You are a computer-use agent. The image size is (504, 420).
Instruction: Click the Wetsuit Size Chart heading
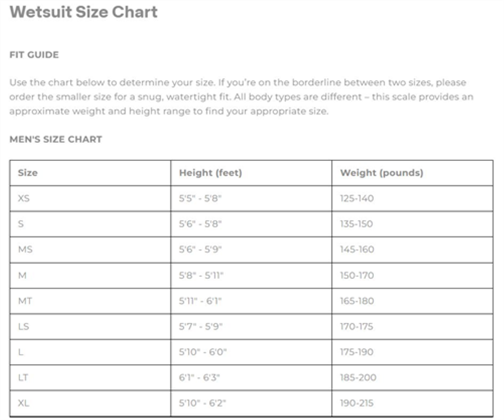[84, 12]
